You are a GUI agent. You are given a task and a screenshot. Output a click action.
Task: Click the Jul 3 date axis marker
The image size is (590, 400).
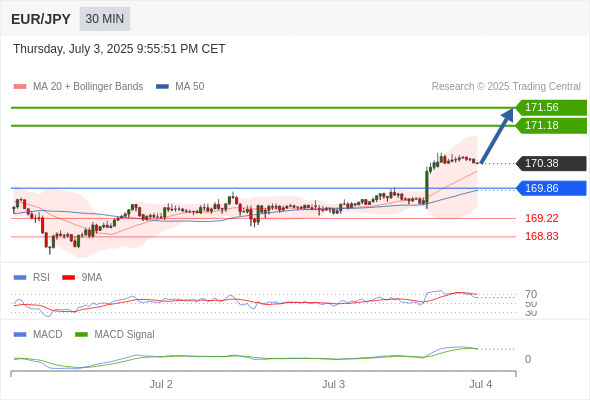click(x=333, y=384)
